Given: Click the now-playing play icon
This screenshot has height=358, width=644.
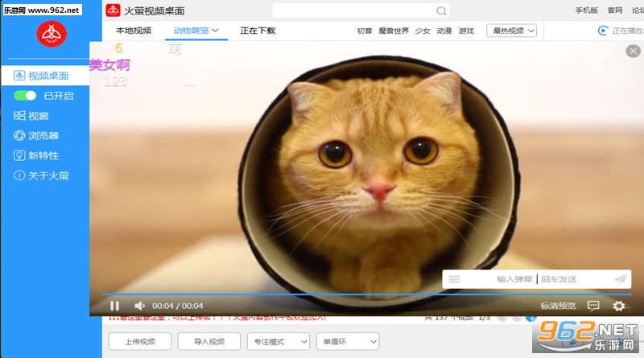Looking at the screenshot, I should pyautogui.click(x=602, y=31).
